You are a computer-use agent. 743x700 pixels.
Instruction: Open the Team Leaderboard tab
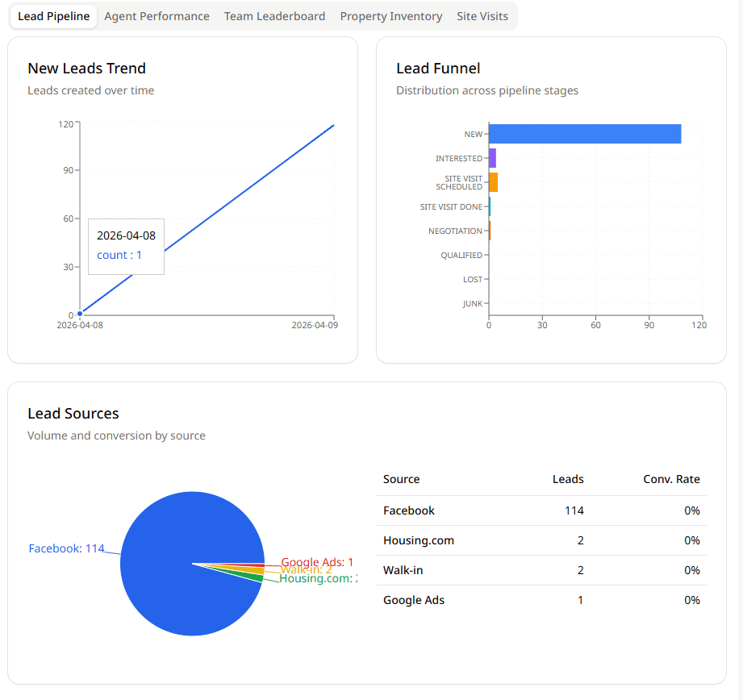point(274,16)
